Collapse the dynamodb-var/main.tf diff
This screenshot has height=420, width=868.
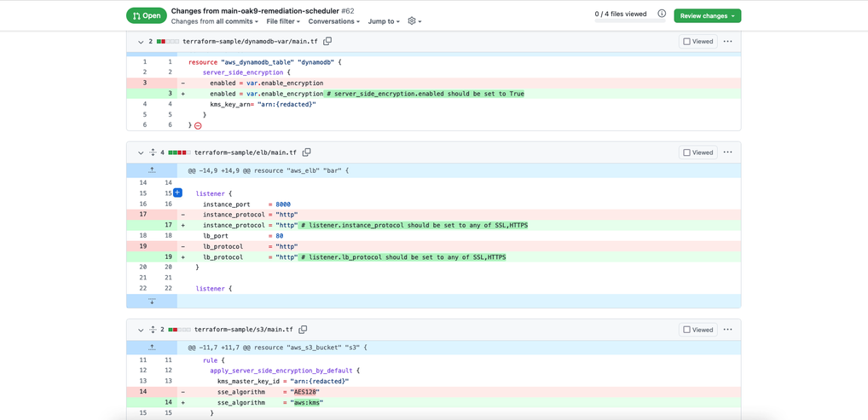141,42
